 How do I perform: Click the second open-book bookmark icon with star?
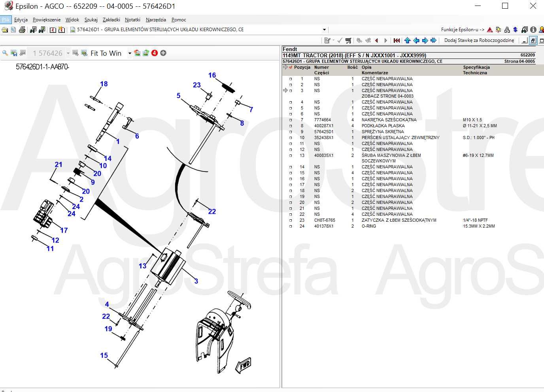62,30
